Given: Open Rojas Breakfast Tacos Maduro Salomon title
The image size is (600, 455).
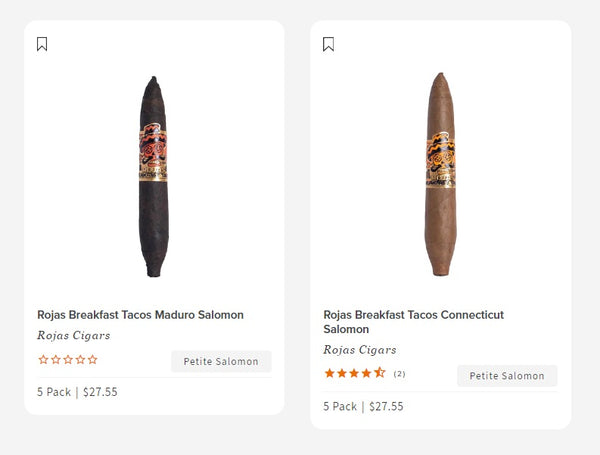Looking at the screenshot, I should click(140, 315).
